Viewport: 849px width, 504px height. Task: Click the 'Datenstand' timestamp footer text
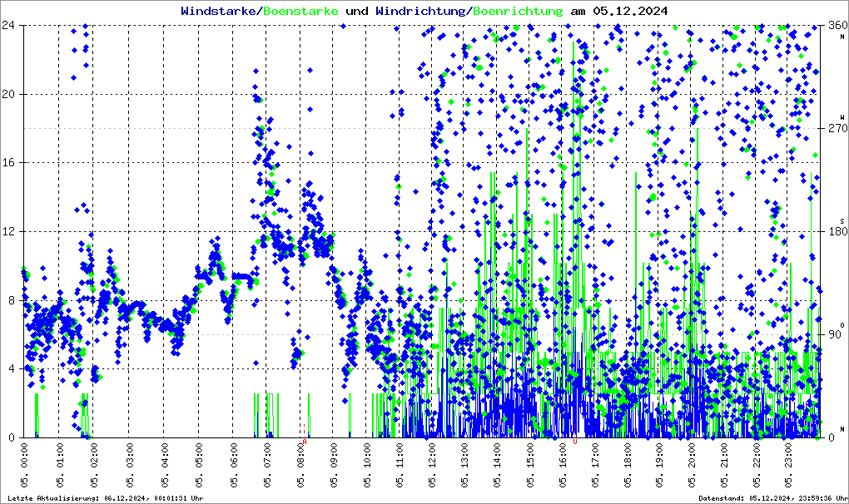(x=771, y=498)
